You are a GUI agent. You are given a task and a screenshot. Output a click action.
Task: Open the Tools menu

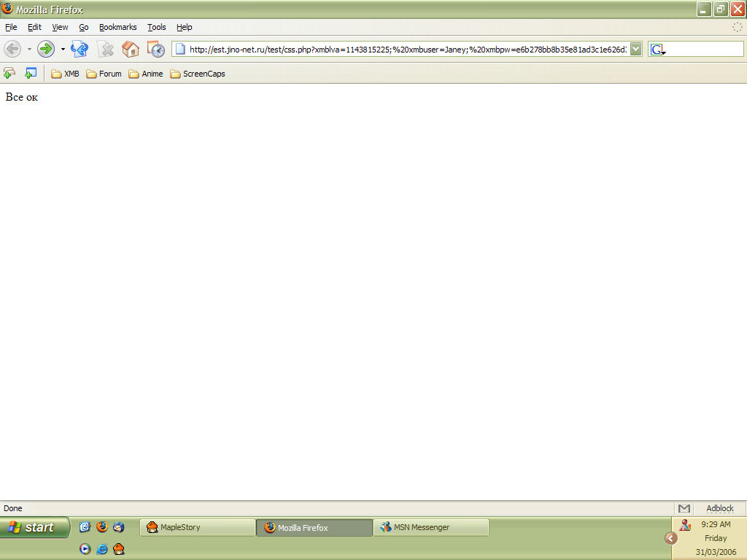(x=156, y=27)
